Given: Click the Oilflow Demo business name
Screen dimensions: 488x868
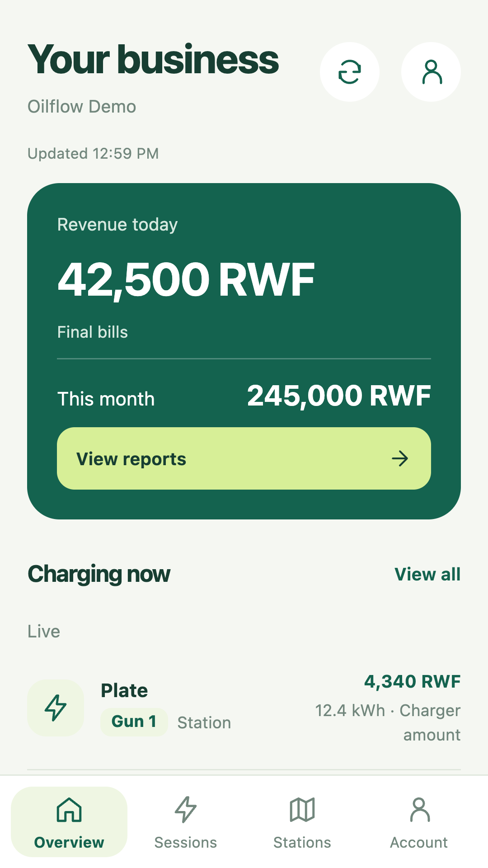Looking at the screenshot, I should tap(82, 107).
